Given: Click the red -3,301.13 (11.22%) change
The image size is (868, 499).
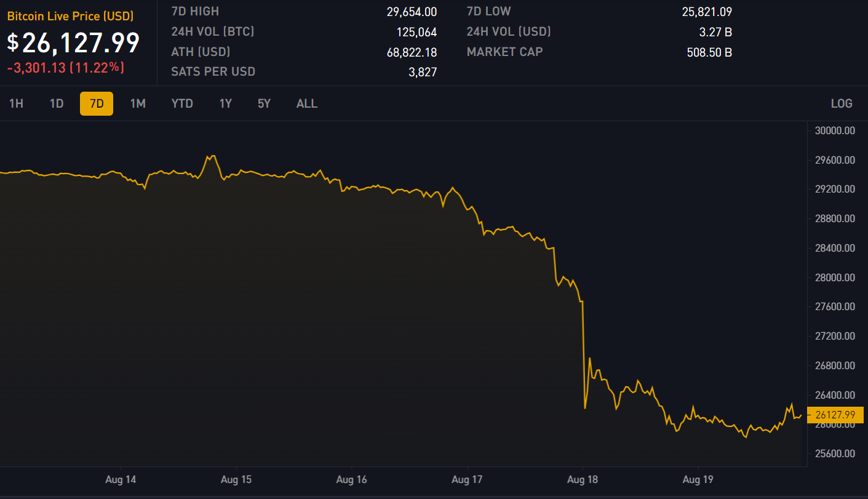Looking at the screenshot, I should tap(66, 68).
